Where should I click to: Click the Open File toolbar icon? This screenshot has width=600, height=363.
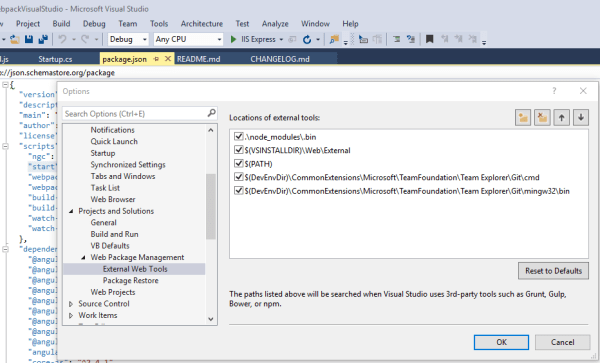(15, 39)
